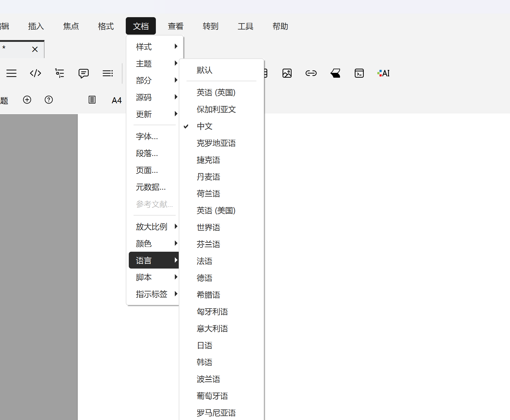Open the 页面... settings entry

147,170
